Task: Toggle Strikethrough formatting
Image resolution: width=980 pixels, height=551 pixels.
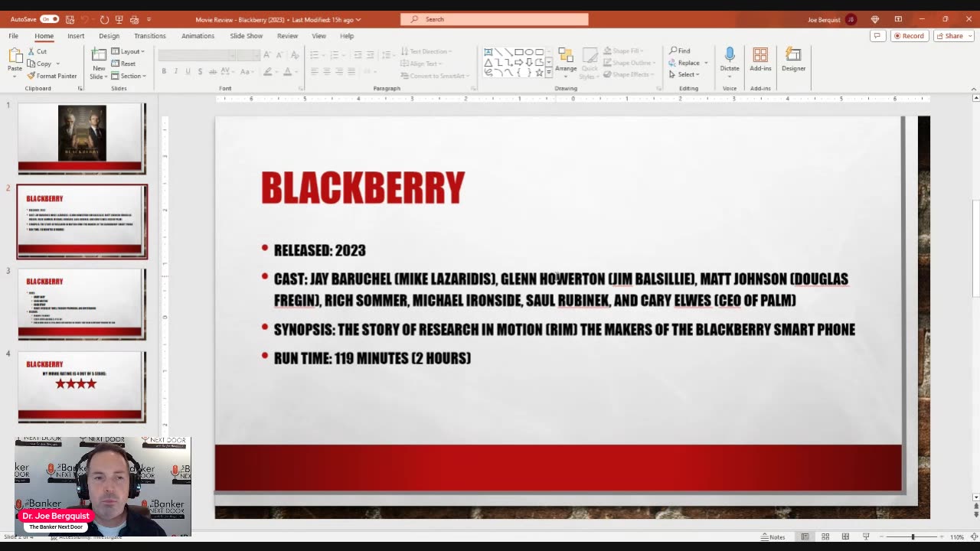Action: click(212, 71)
